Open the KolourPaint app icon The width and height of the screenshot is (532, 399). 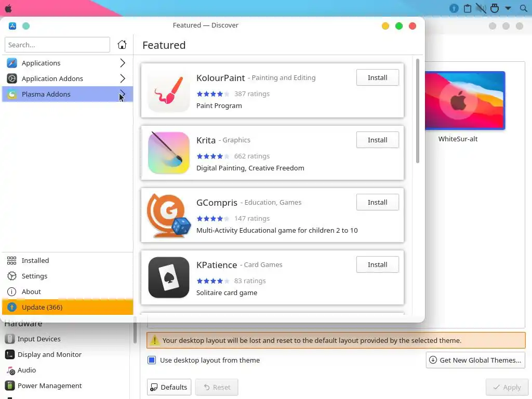coord(169,90)
